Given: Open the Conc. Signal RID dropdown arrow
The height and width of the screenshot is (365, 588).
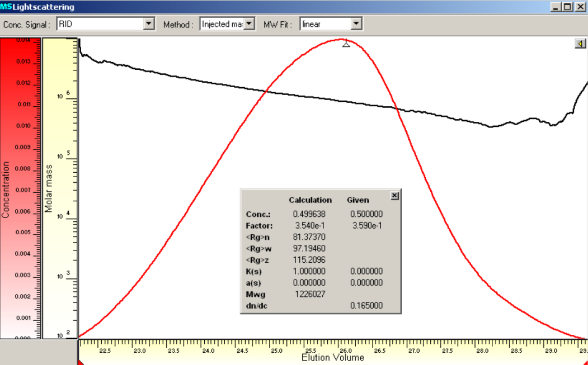Looking at the screenshot, I should tap(149, 24).
